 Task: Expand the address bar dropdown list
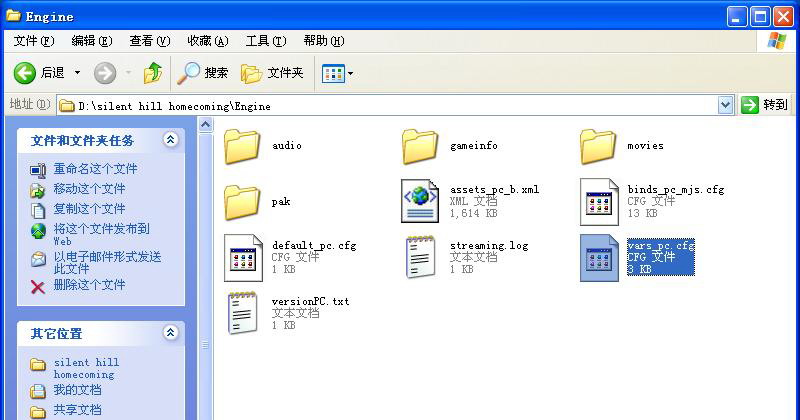click(x=726, y=106)
